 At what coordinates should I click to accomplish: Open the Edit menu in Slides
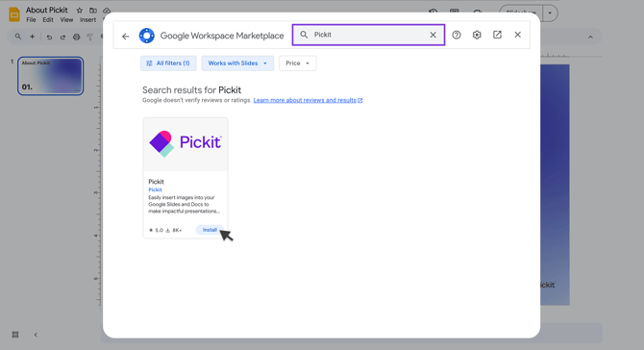click(x=48, y=20)
